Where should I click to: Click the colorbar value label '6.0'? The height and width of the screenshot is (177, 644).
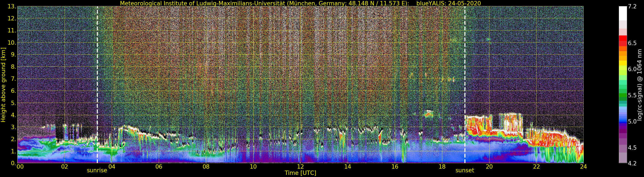click(632, 69)
